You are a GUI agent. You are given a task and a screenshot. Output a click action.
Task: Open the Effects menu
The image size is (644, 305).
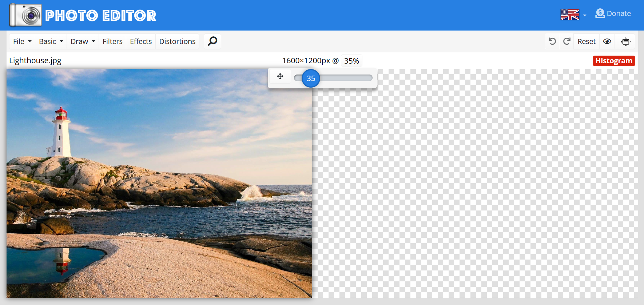click(x=141, y=41)
